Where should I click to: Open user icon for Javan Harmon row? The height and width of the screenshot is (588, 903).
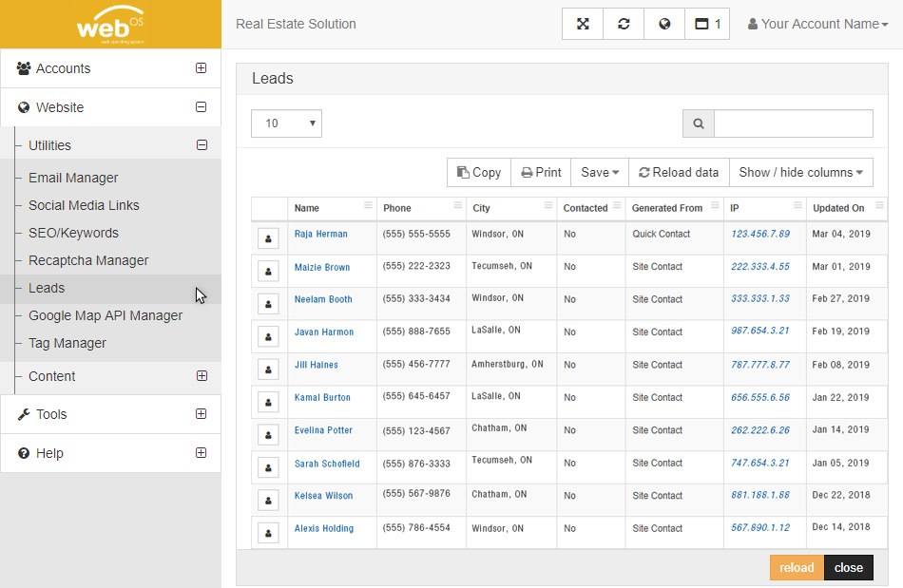[268, 336]
